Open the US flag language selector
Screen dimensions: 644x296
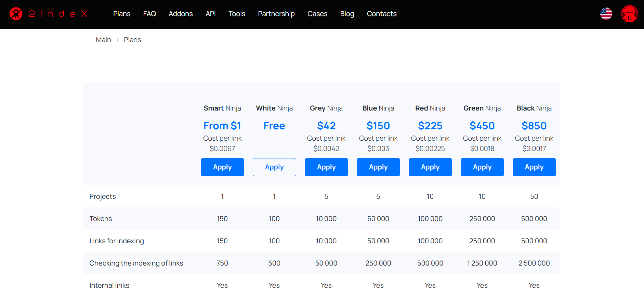click(x=606, y=14)
